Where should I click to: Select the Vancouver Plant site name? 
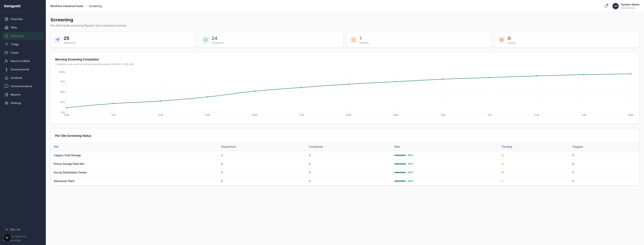(64, 181)
